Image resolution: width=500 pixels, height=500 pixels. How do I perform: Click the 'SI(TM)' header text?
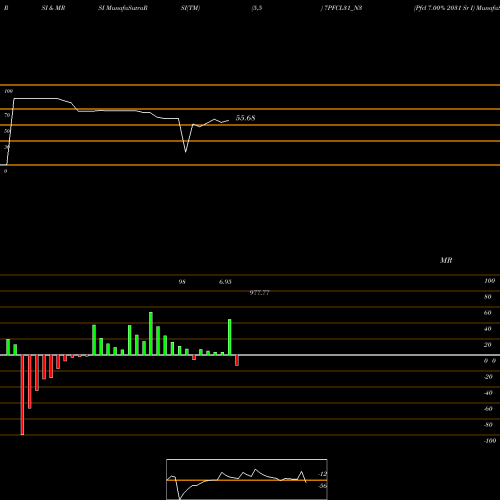[190, 8]
